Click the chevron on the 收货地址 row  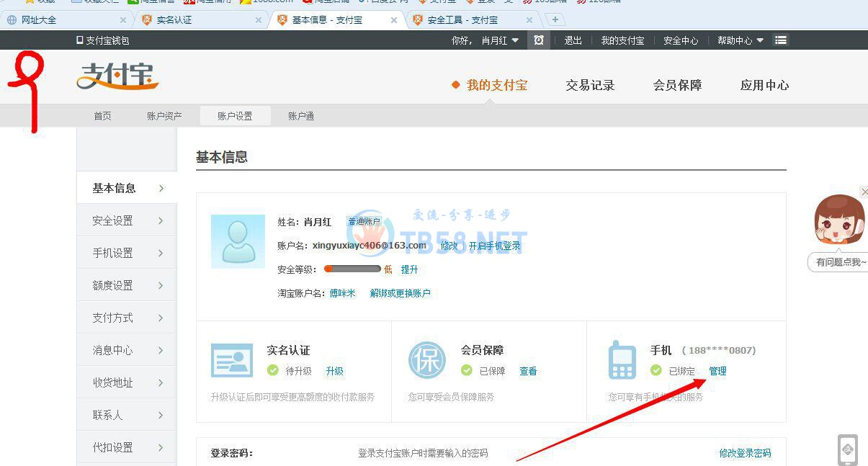click(x=161, y=382)
